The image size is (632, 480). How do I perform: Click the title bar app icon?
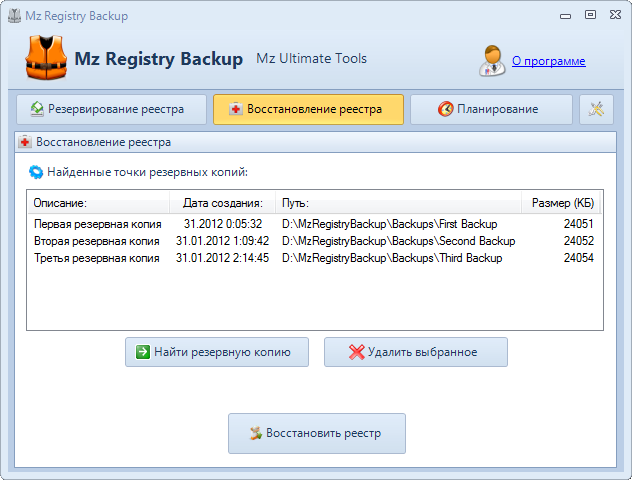point(15,16)
